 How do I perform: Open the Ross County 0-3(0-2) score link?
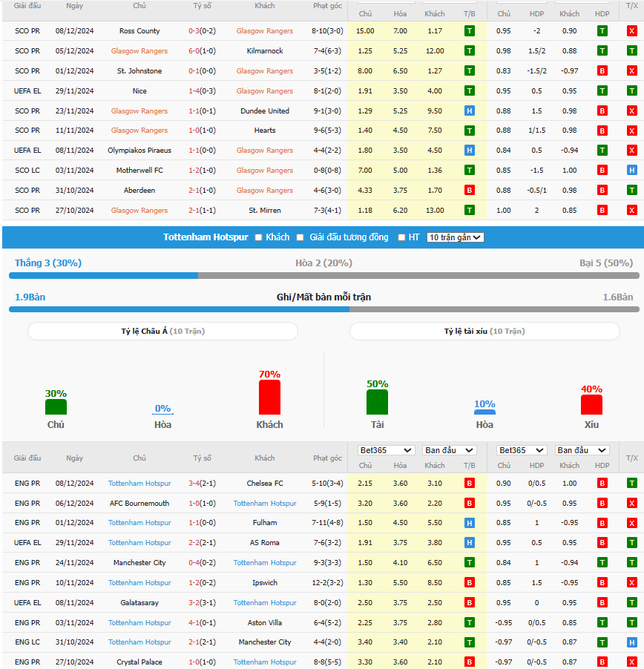tap(203, 31)
